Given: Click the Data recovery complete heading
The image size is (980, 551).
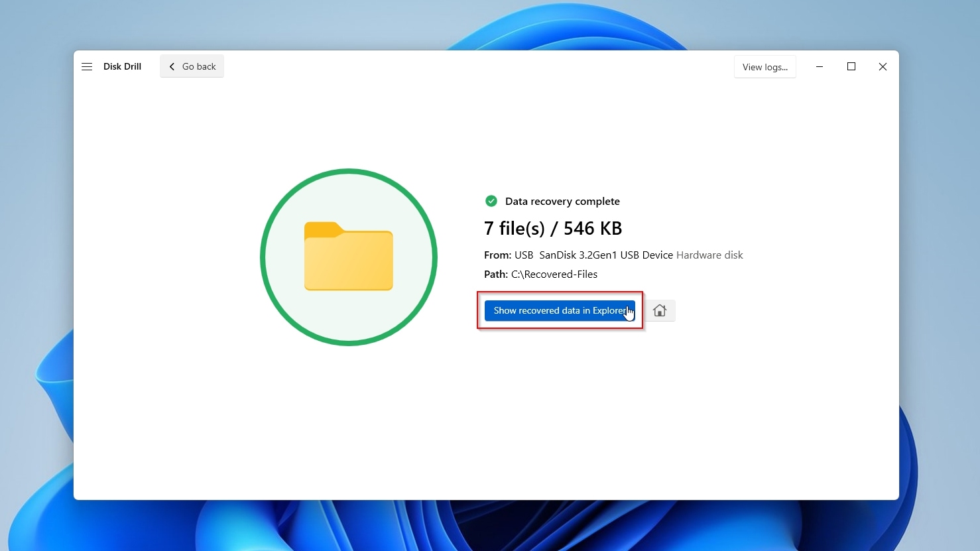Looking at the screenshot, I should click(x=562, y=201).
